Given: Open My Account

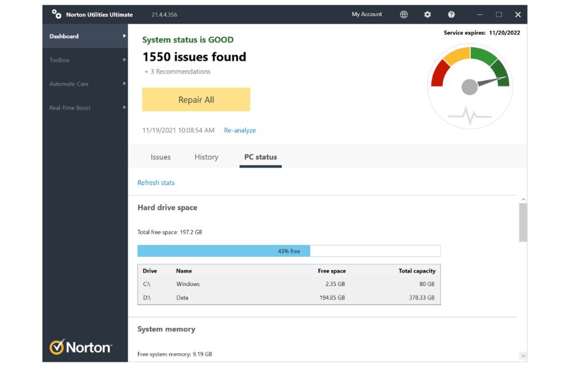Looking at the screenshot, I should (x=367, y=14).
